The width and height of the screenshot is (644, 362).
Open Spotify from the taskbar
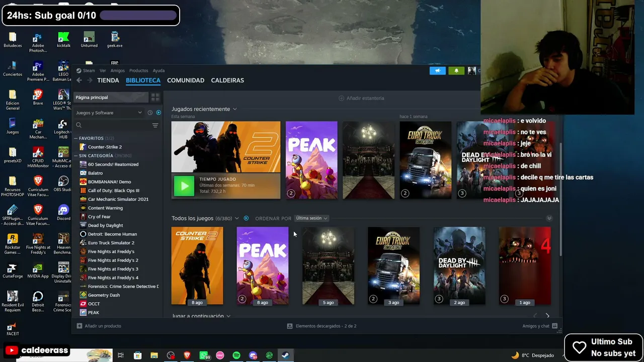(x=236, y=355)
